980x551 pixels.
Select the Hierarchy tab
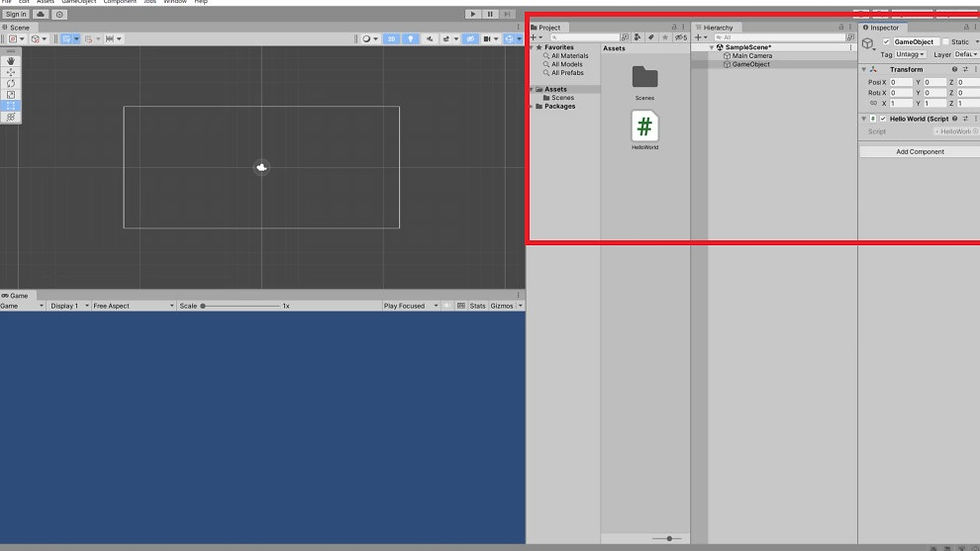tap(714, 27)
